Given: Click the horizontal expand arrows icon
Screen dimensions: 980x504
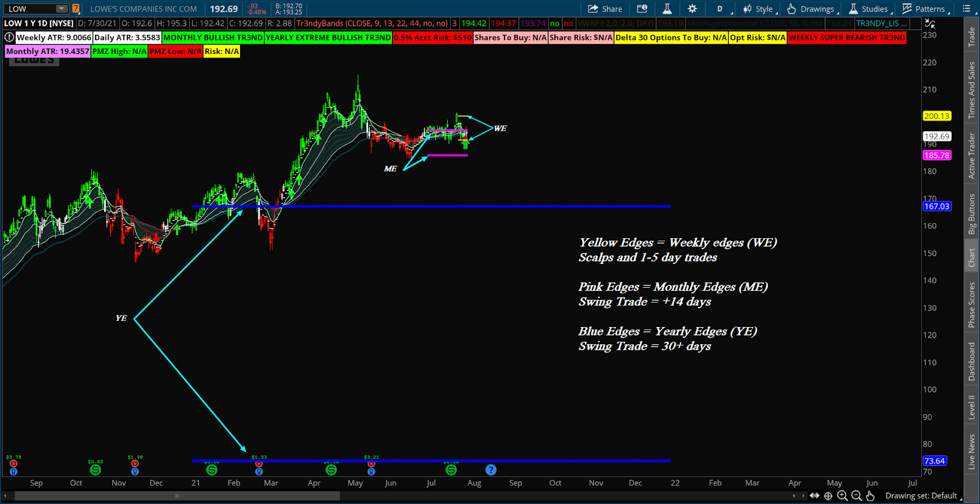Looking at the screenshot, I should click(814, 495).
